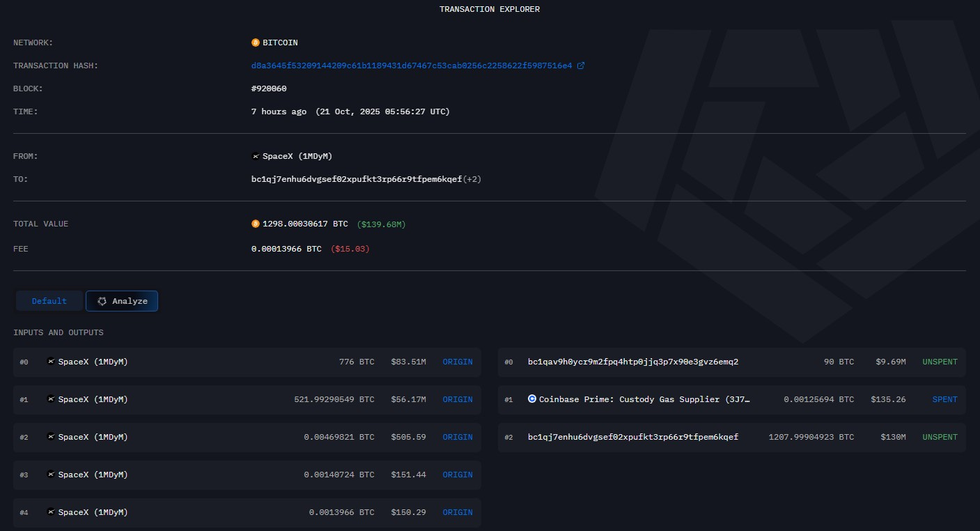Select the $130M output value

893,437
